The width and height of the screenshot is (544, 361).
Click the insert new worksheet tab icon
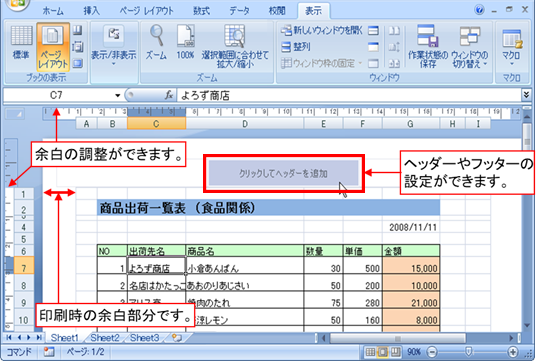(x=177, y=337)
